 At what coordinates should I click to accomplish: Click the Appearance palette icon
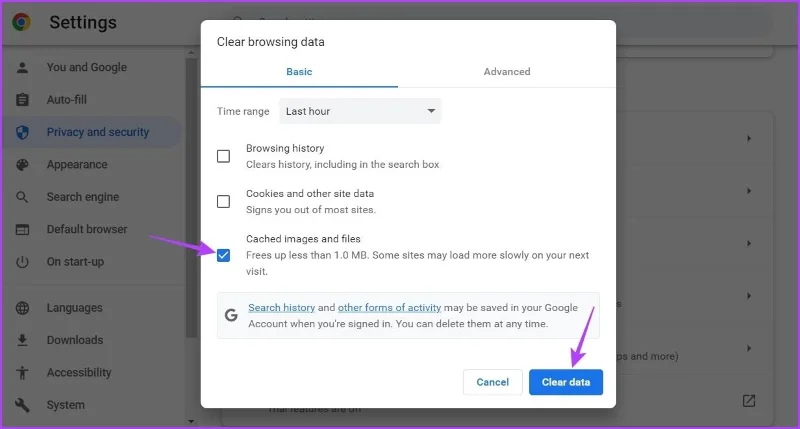coord(22,164)
